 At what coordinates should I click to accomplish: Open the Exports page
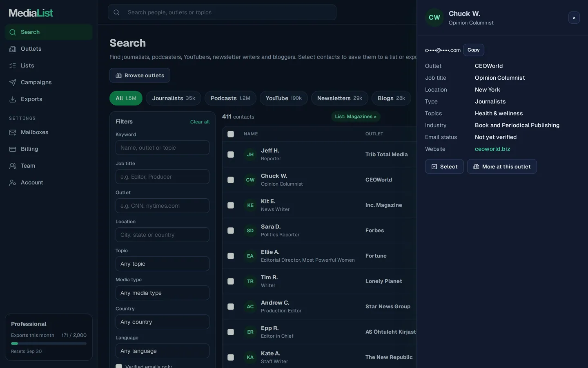(x=49, y=99)
